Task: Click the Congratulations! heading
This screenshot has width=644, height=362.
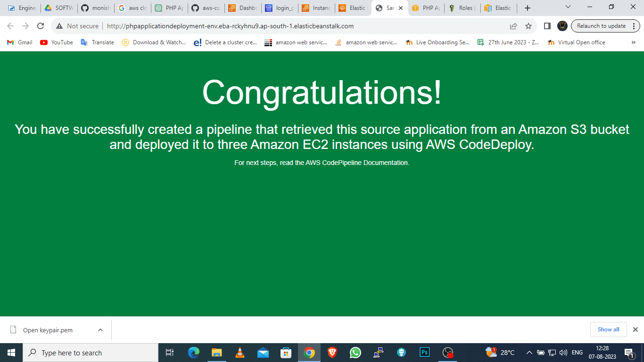Action: [322, 92]
